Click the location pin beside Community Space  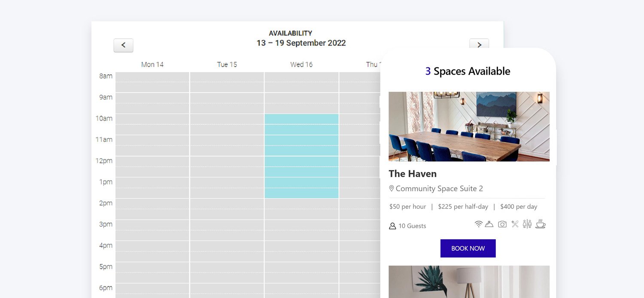coord(392,189)
